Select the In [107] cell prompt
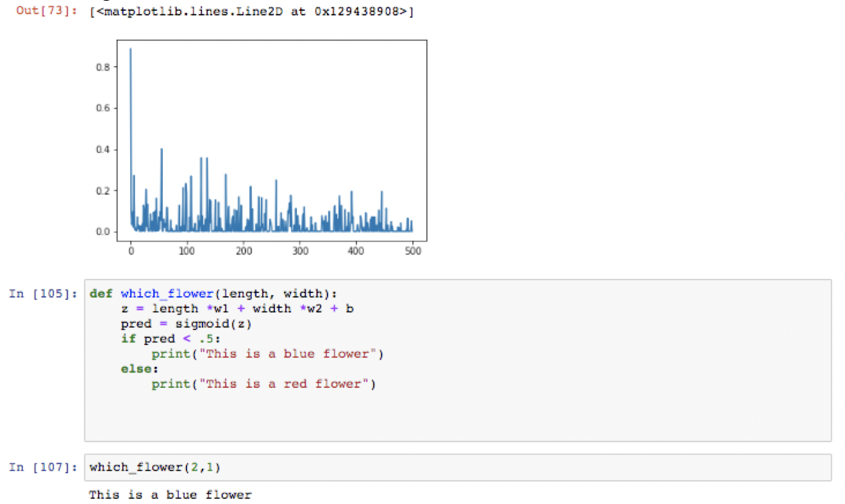The height and width of the screenshot is (504, 845). (x=42, y=467)
